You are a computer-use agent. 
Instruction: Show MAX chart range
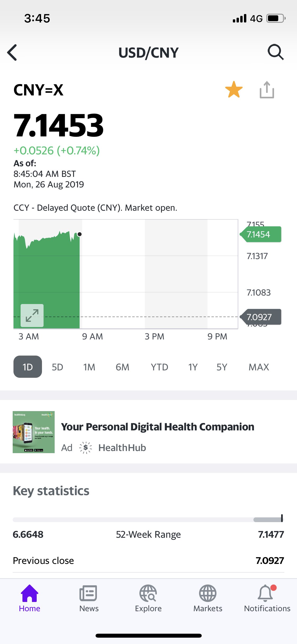tap(259, 367)
